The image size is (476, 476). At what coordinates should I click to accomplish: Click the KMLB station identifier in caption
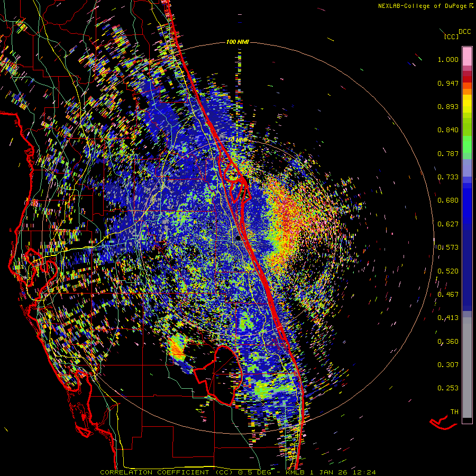pos(295,472)
